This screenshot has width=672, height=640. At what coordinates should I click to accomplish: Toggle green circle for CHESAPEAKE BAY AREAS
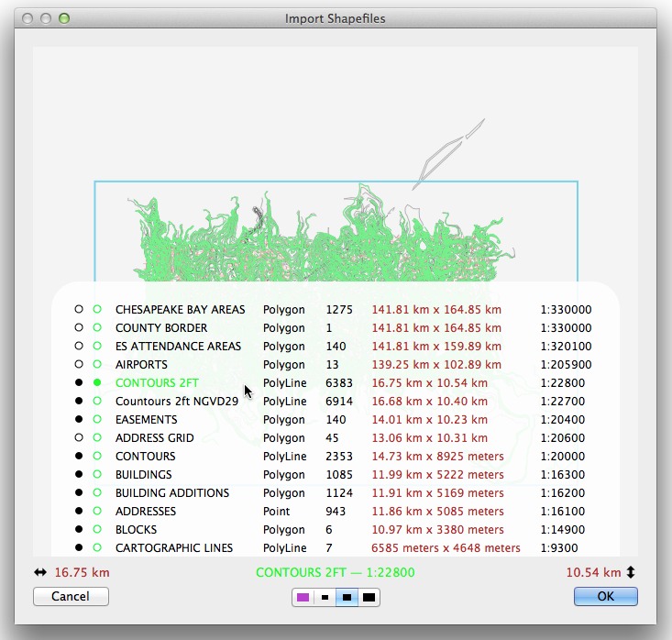97,309
